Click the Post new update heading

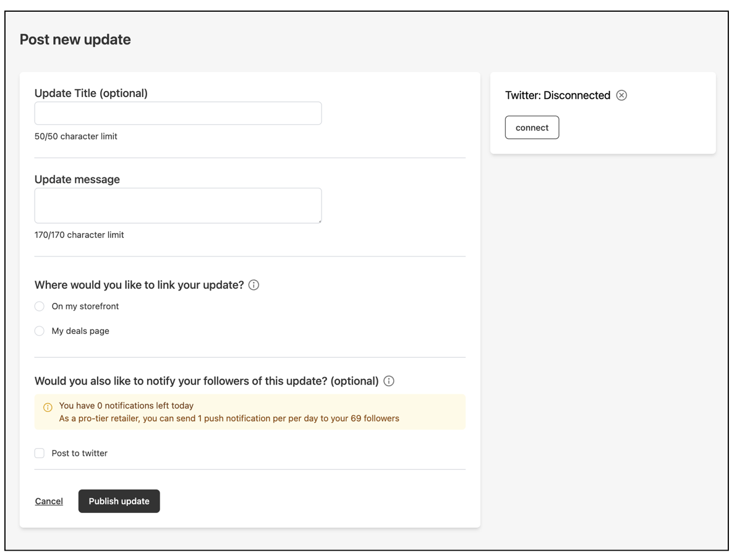75,40
